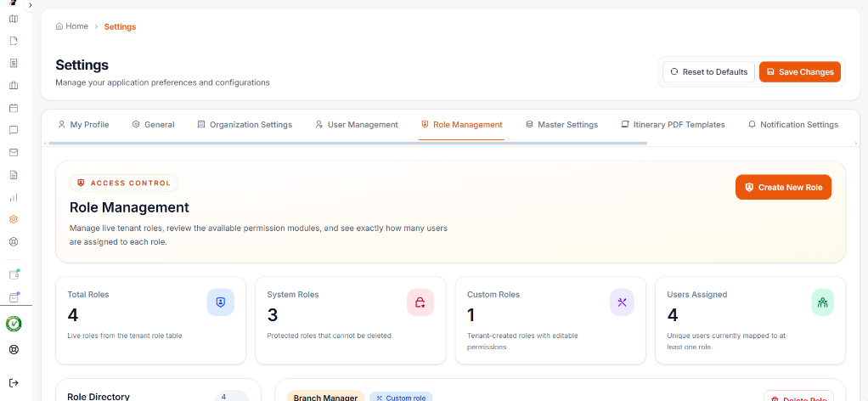Click Reset to Defaults button
Viewport: 868px width, 401px height.
(708, 72)
